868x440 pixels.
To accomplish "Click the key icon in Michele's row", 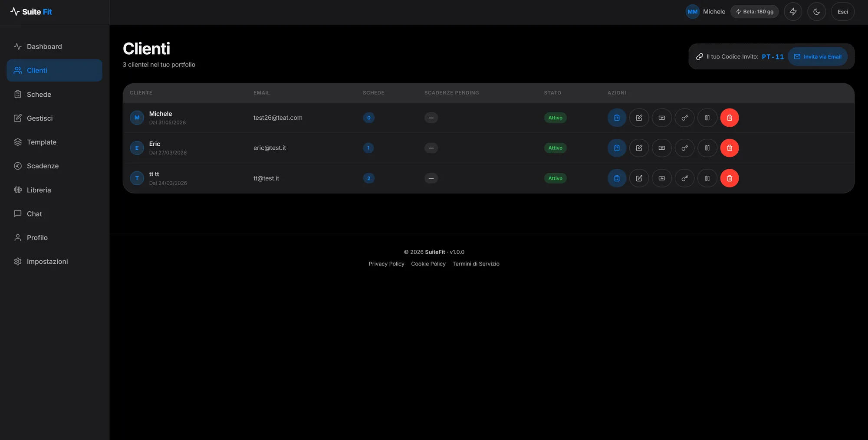I will (684, 118).
